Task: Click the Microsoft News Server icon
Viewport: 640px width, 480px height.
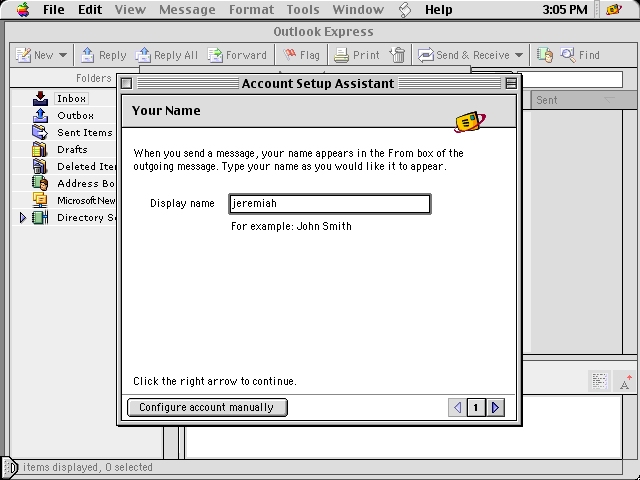Action: pyautogui.click(x=40, y=200)
